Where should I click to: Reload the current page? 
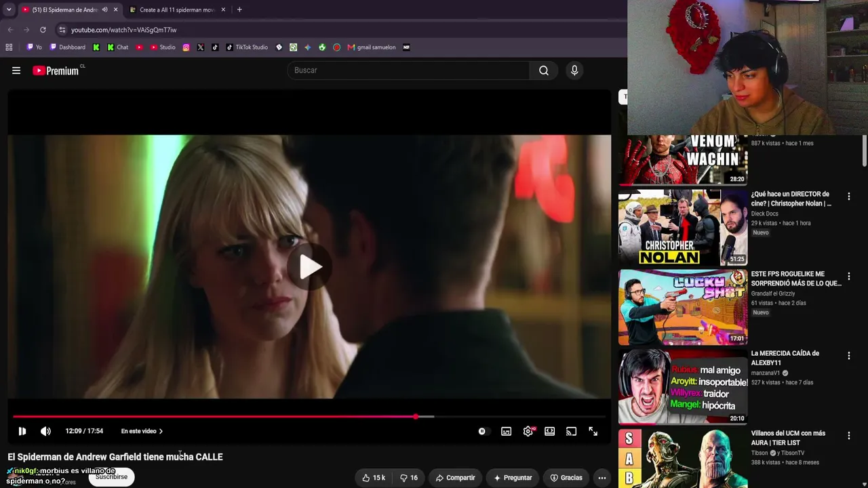click(43, 30)
